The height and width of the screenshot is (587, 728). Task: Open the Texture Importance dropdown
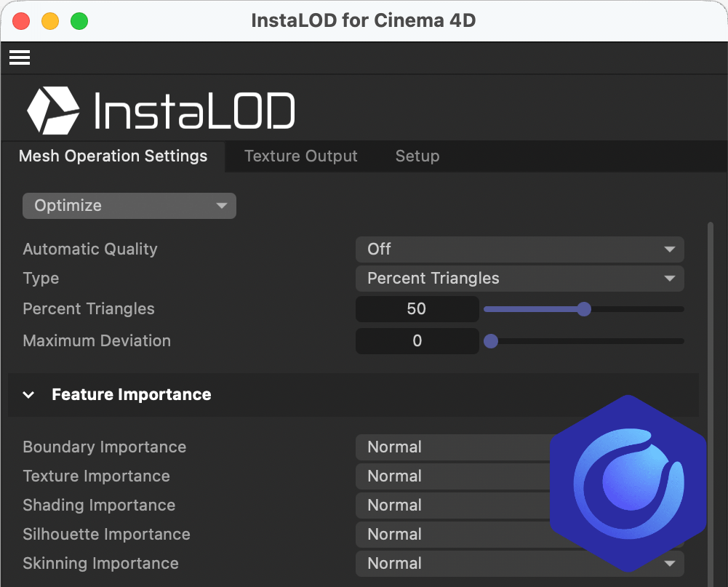click(453, 476)
